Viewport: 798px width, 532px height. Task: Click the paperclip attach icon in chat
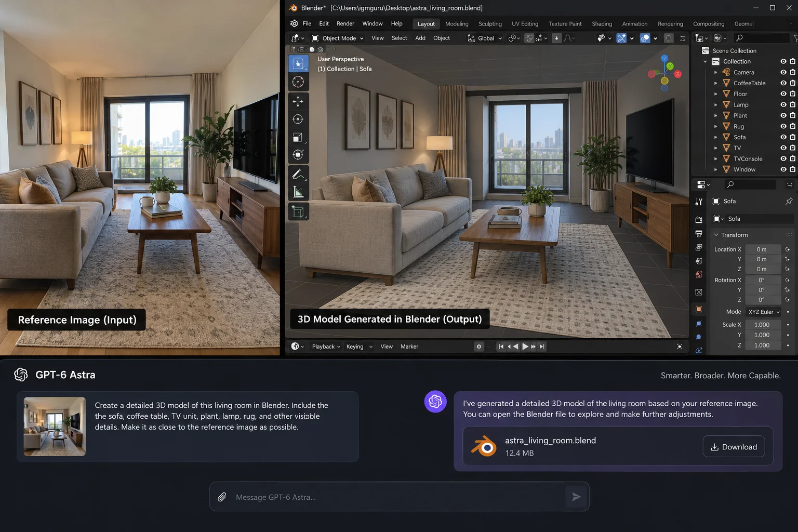coord(222,497)
